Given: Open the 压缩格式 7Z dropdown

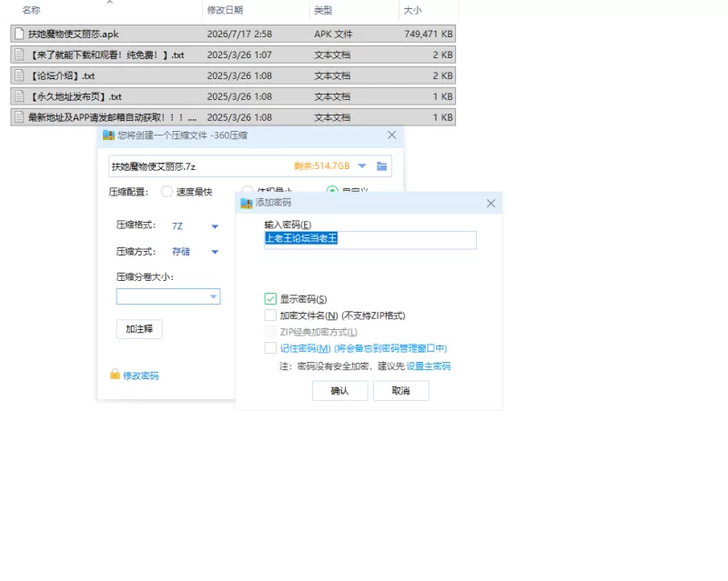Looking at the screenshot, I should pyautogui.click(x=215, y=226).
